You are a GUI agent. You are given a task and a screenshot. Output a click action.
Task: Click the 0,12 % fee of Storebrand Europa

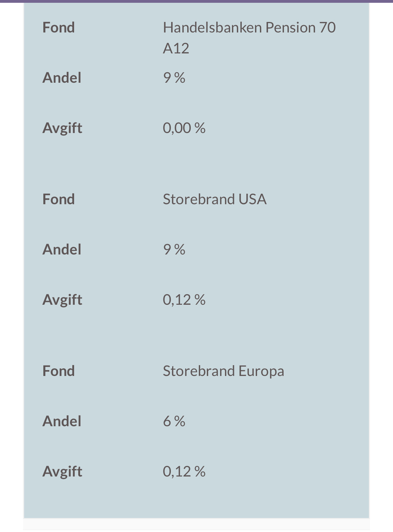(x=184, y=471)
